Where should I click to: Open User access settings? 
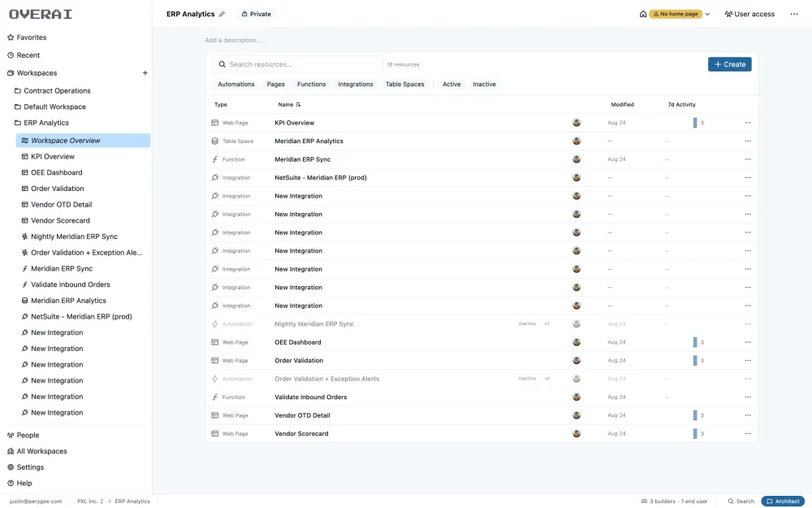tap(749, 14)
